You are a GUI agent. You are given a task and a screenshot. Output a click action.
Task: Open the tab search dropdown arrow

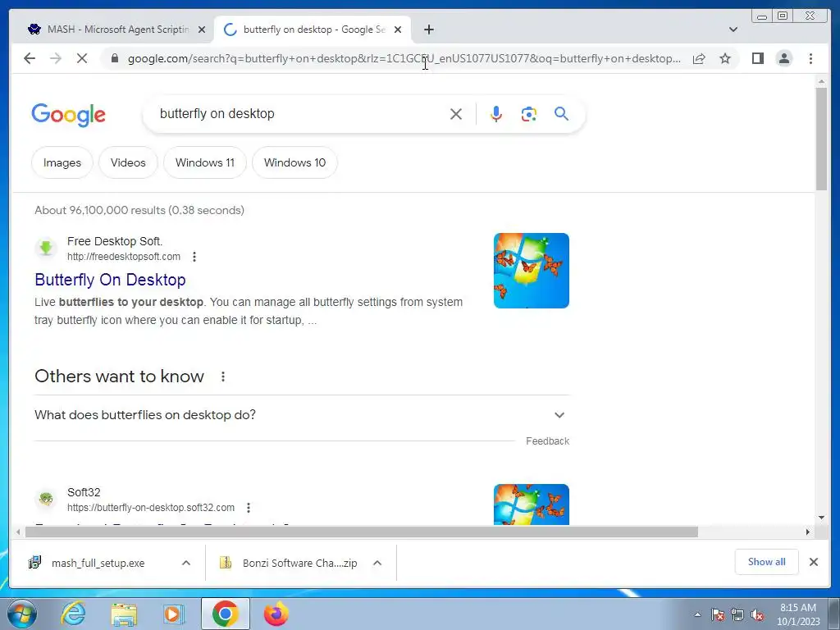pos(733,30)
